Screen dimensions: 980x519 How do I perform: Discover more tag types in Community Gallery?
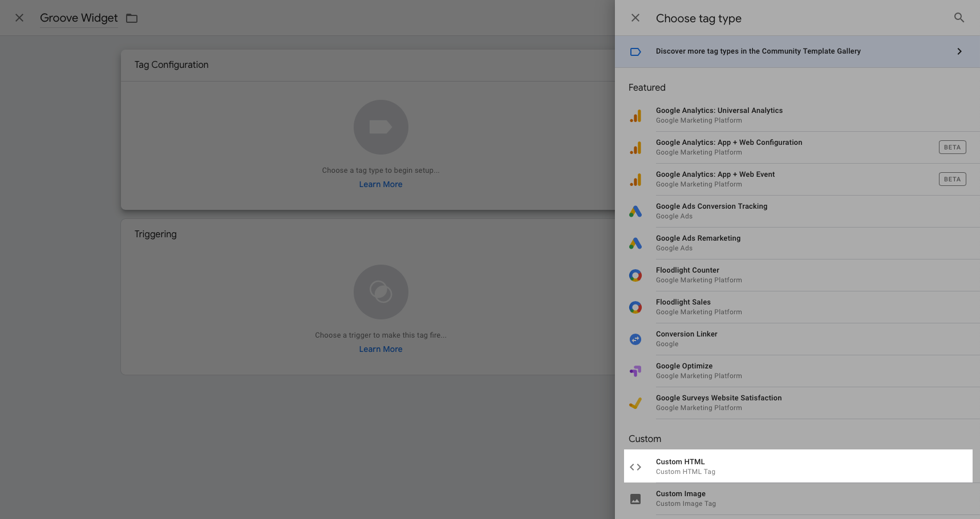click(797, 51)
